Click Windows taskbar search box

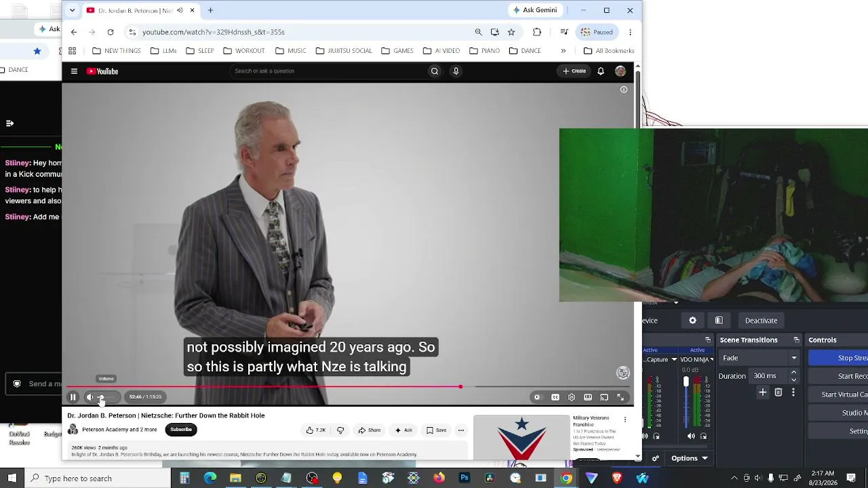click(98, 479)
